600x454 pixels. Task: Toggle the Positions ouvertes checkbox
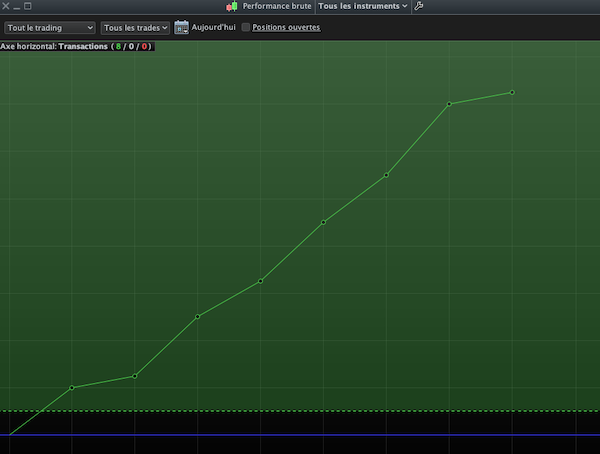[x=246, y=27]
